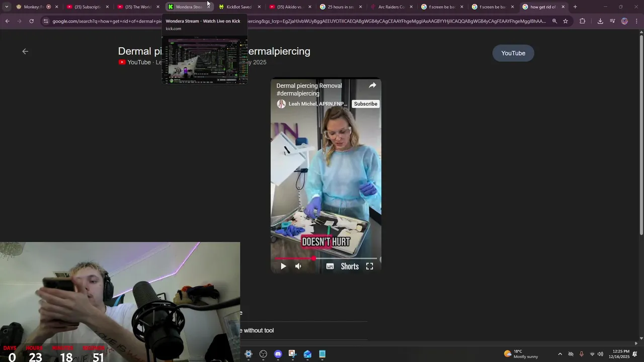This screenshot has width=644, height=362.
Task: Open the Wi-Fi network tray icon
Action: pyautogui.click(x=592, y=354)
